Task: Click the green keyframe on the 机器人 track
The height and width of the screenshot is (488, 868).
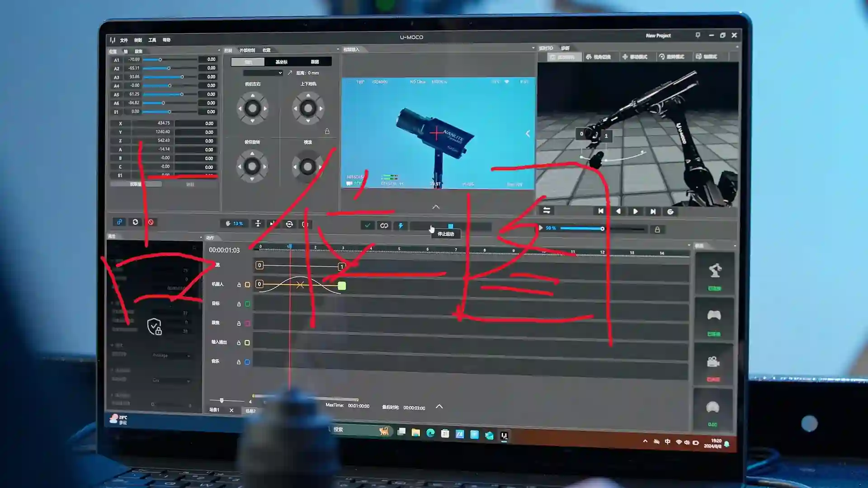Action: [342, 286]
